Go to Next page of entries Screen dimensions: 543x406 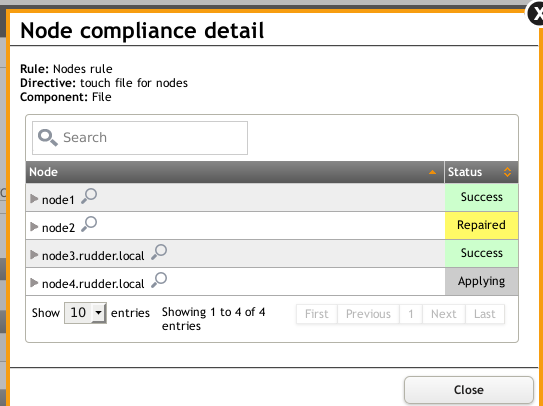[444, 314]
